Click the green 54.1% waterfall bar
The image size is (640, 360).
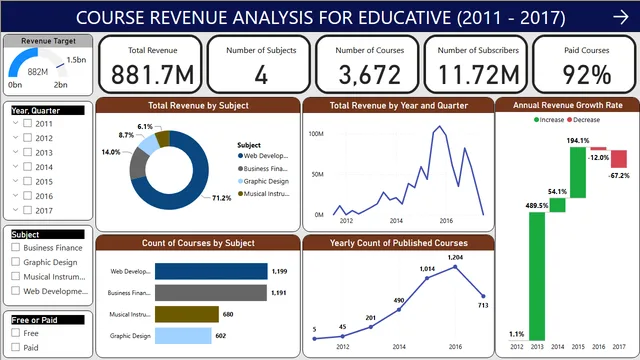[558, 205]
